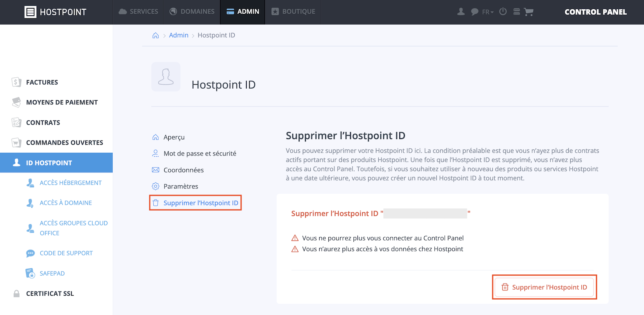Image resolution: width=644 pixels, height=315 pixels.
Task: Click the Moyens de paiement card icon
Action: pos(16,102)
